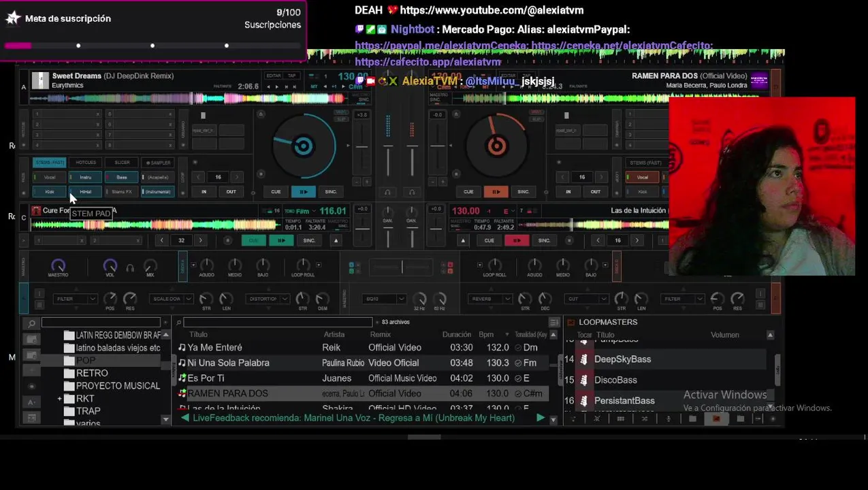Screen dimensions: 868x490
Task: Click the crossfader in the mixer
Action: point(402,267)
